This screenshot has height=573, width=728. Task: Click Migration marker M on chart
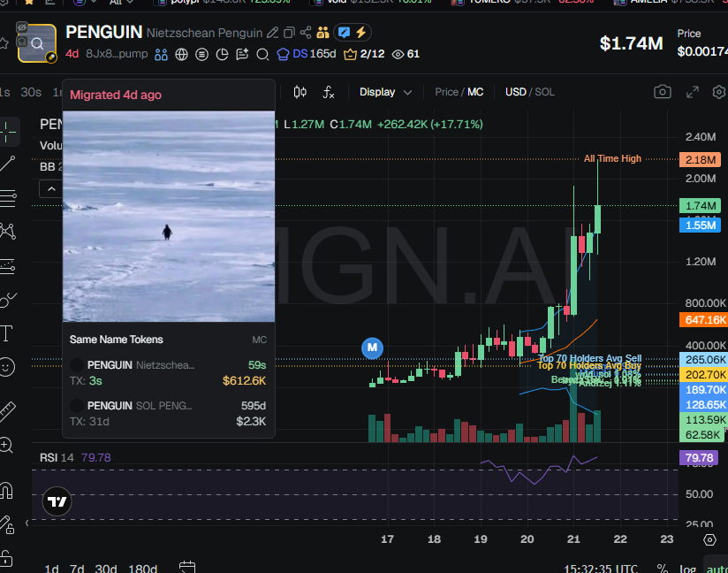372,348
